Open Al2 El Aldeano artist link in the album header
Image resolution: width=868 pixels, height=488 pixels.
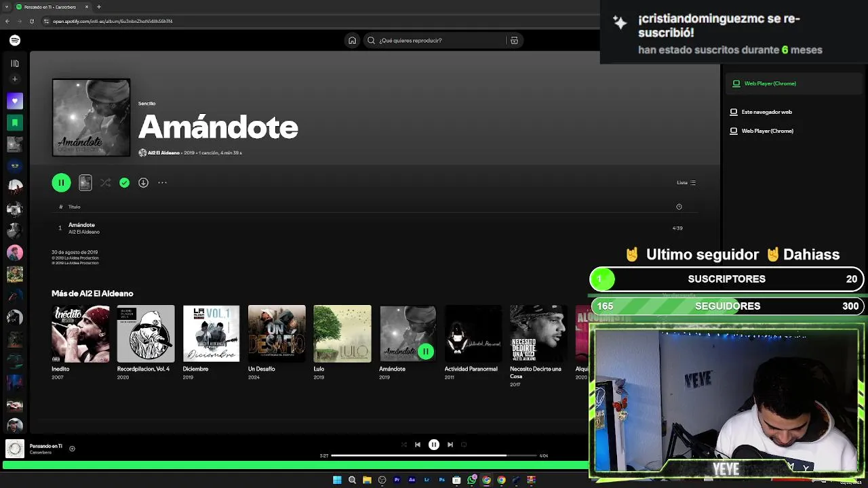(163, 153)
